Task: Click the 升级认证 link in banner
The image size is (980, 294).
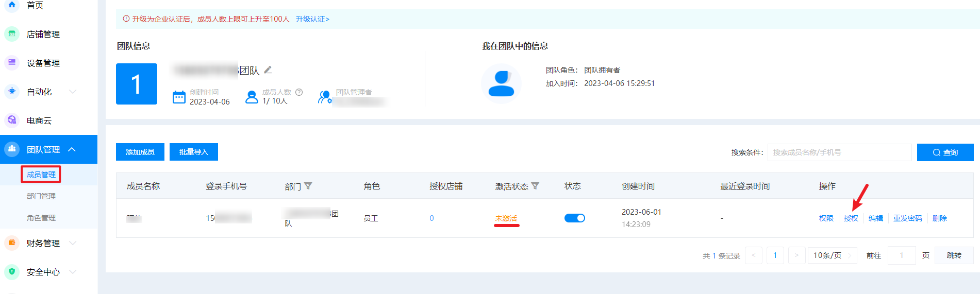Action: 312,19
